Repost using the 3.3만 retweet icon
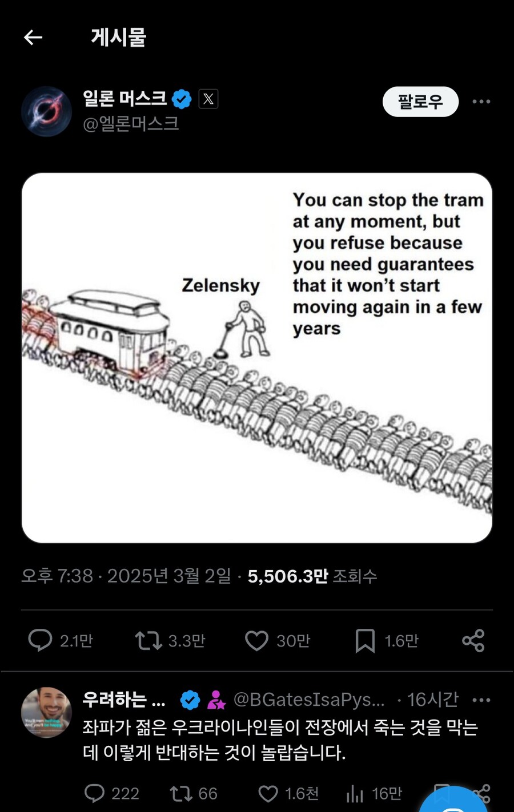 (x=148, y=640)
